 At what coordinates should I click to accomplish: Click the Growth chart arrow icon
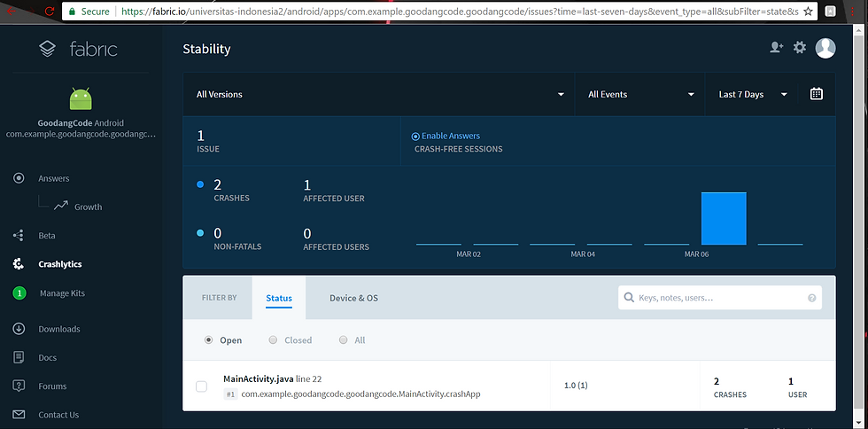(x=61, y=207)
